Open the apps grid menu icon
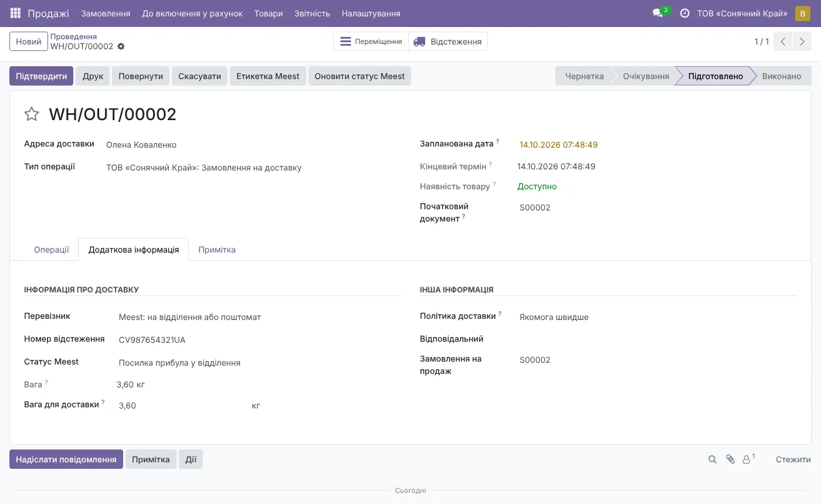Image resolution: width=821 pixels, height=504 pixels. pos(15,13)
